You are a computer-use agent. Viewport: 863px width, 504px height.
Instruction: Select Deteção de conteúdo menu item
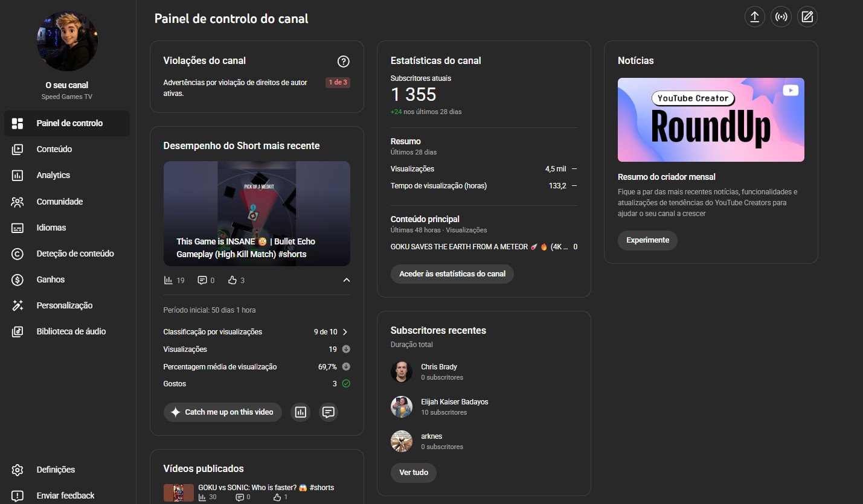(67, 254)
